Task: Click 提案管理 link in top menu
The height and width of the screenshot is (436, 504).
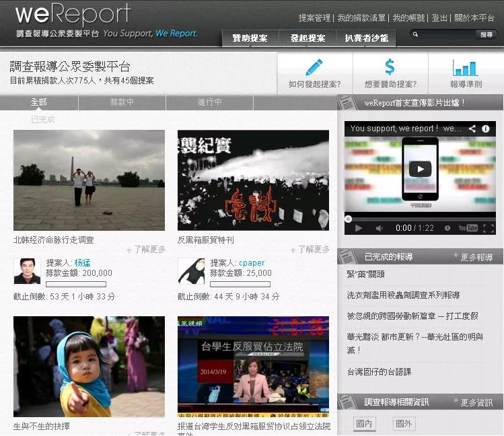Action: (314, 18)
